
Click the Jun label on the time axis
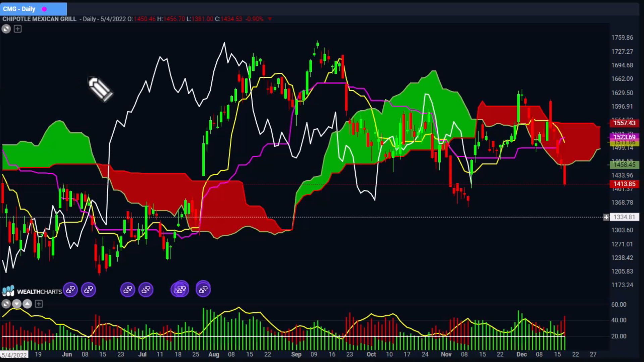67,354
